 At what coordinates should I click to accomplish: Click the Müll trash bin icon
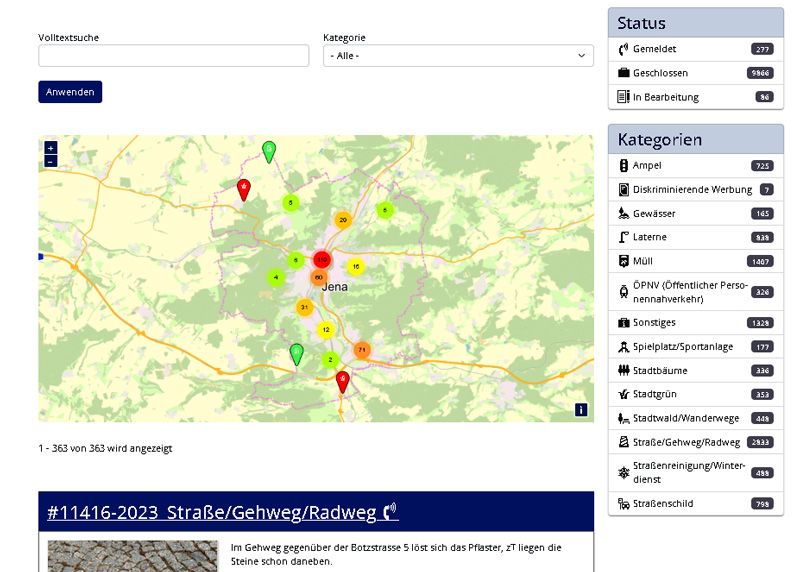click(x=623, y=261)
